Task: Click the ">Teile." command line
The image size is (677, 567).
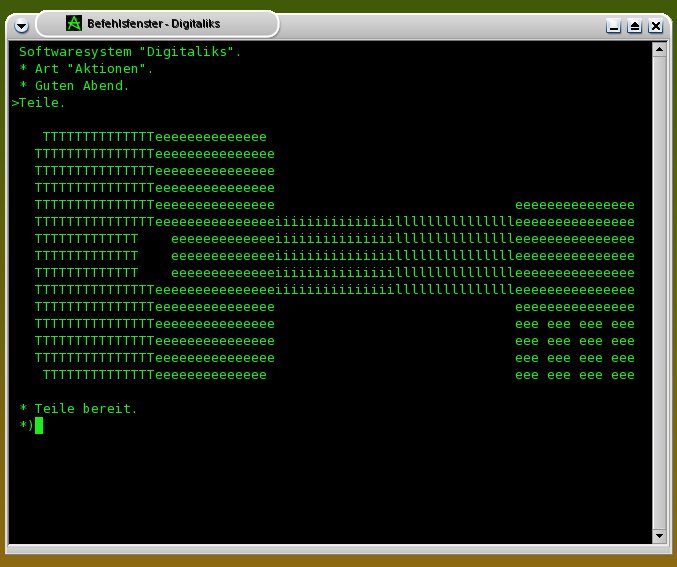Action: click(38, 102)
